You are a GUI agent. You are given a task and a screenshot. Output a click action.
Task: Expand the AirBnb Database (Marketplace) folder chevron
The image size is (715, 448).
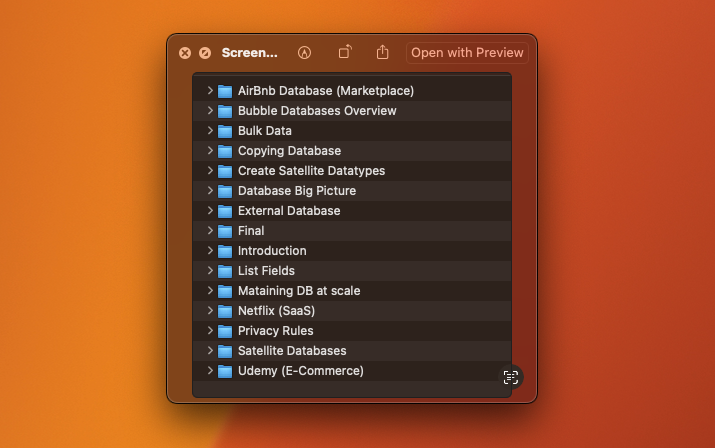(210, 90)
